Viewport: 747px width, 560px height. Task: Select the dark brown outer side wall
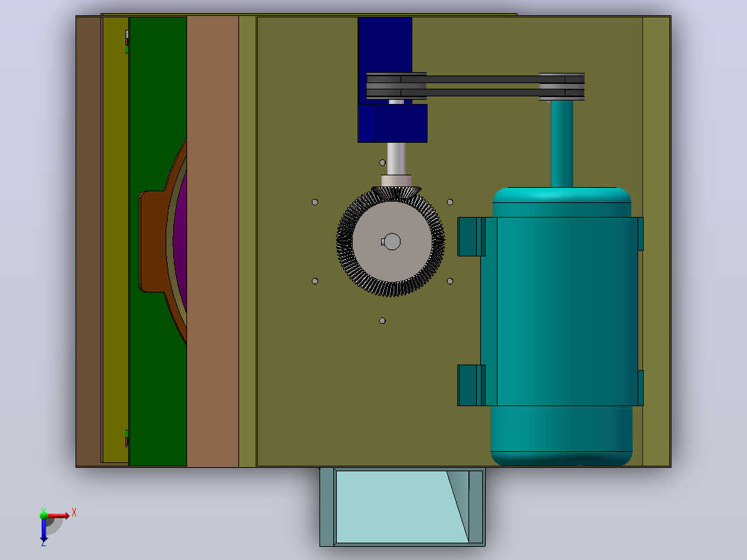point(88,242)
